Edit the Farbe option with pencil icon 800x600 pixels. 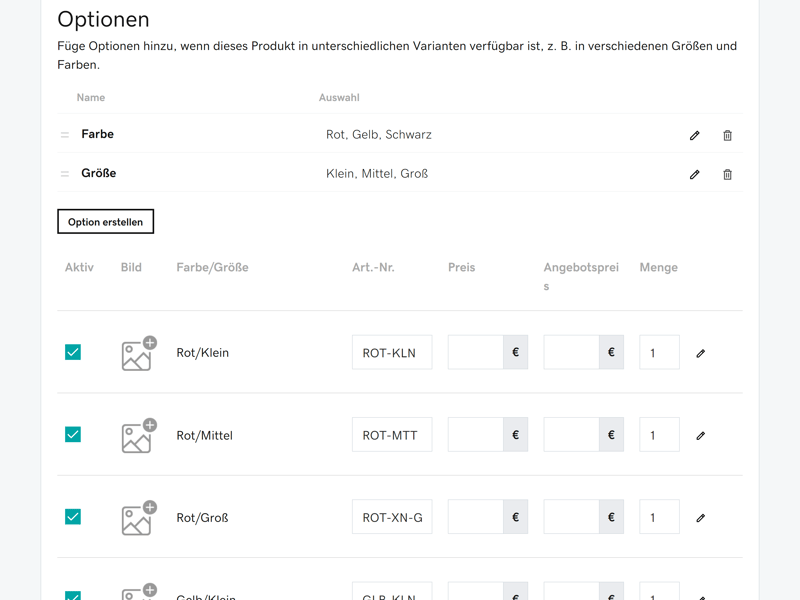(x=695, y=135)
